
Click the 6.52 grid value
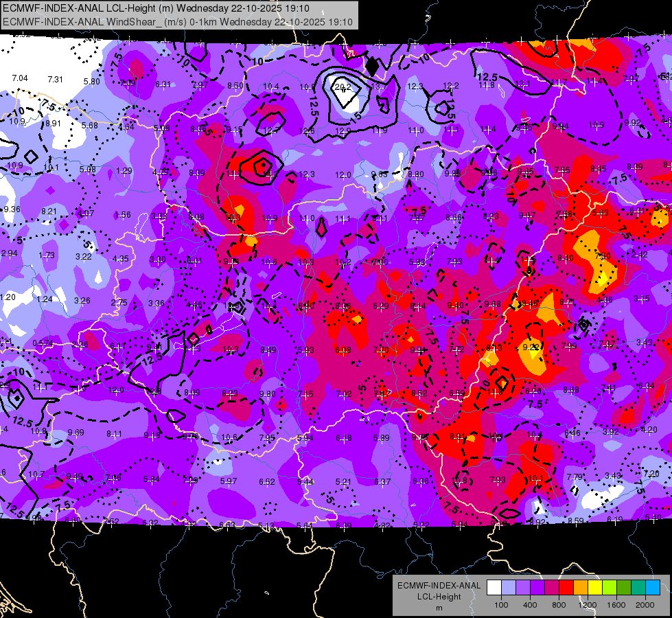tap(266, 482)
